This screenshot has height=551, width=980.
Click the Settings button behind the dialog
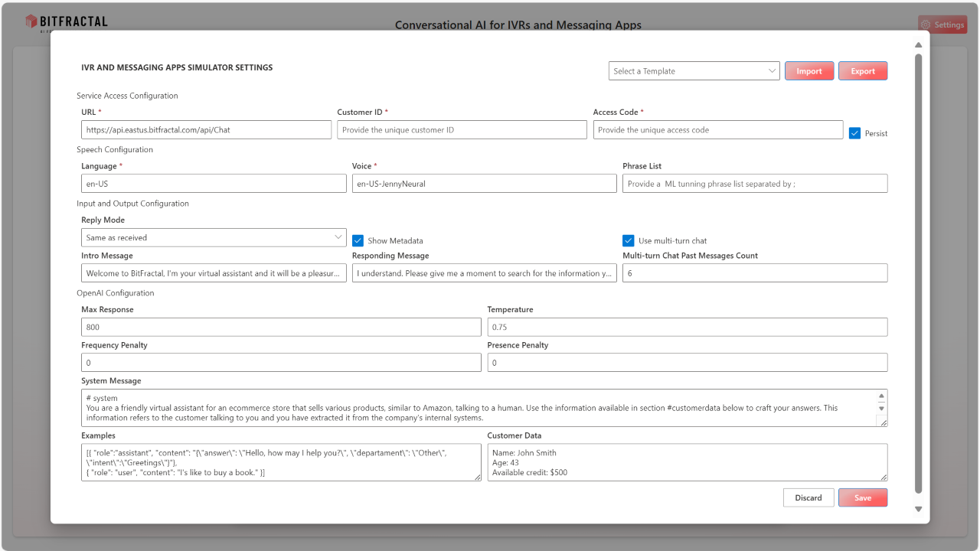click(x=942, y=24)
